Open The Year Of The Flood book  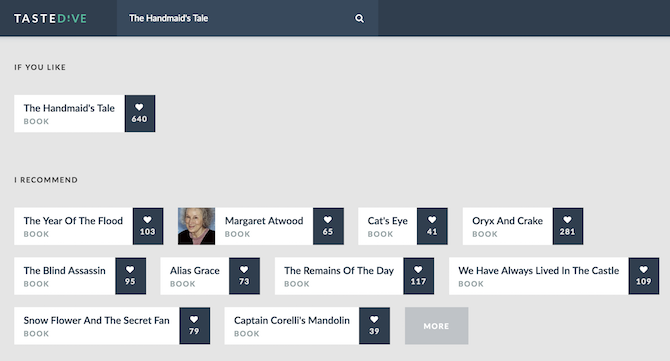coord(73,226)
